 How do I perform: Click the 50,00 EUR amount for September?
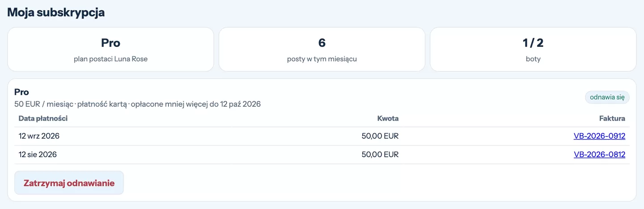[380, 136]
